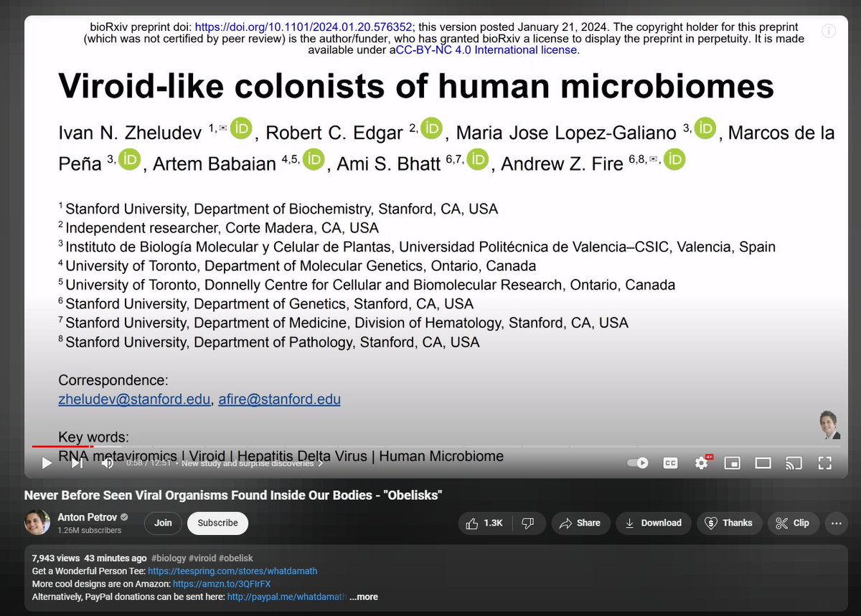Viewport: 861px width, 616px height.
Task: Like the video with 1.3K likes
Action: point(484,523)
